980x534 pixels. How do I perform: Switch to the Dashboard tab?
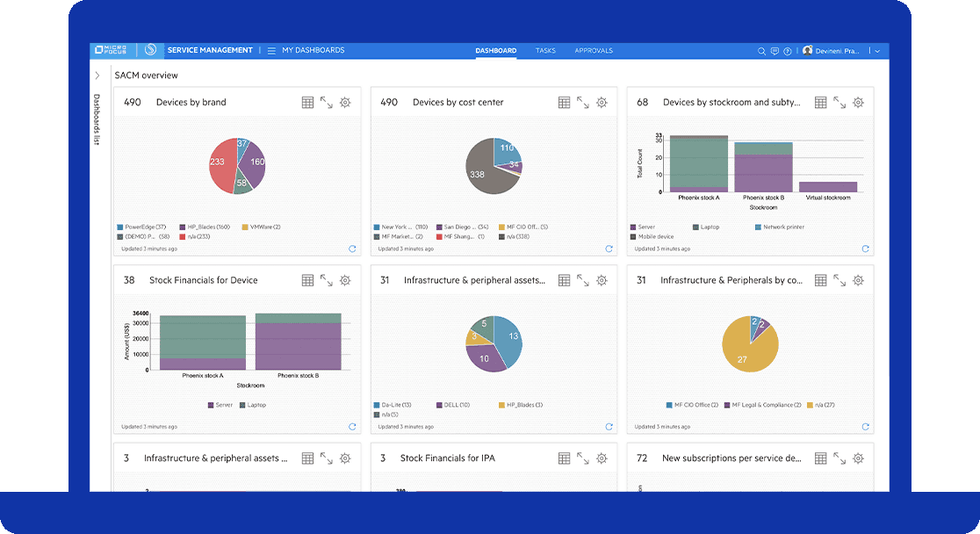click(495, 51)
